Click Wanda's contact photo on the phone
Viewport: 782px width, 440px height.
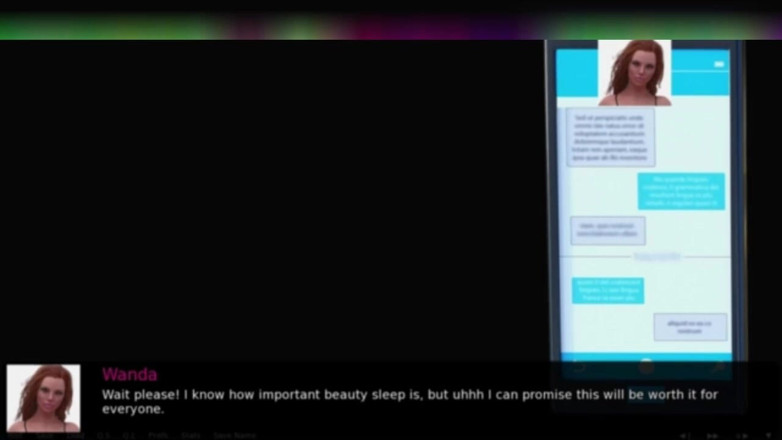[634, 73]
